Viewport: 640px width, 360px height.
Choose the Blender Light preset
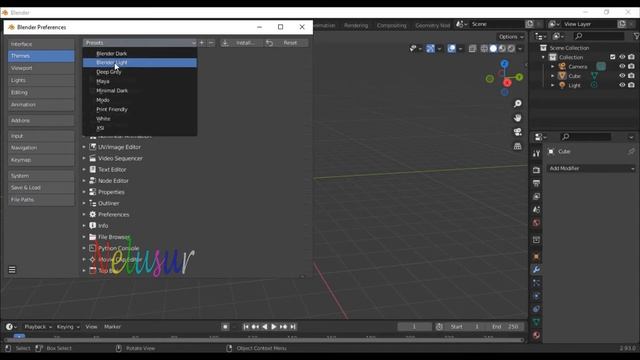[x=140, y=62]
